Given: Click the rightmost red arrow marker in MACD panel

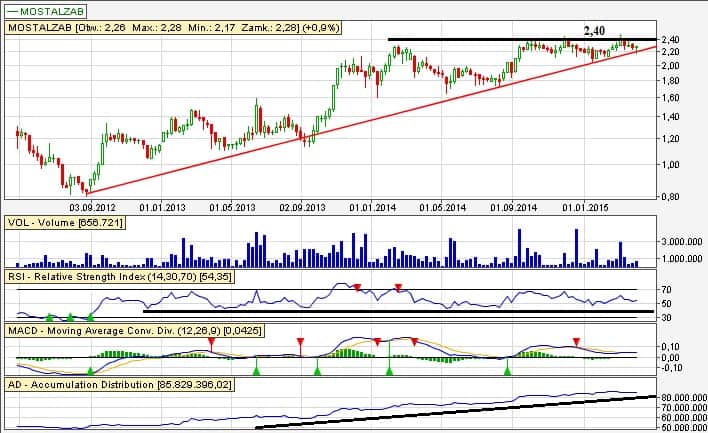Looking at the screenshot, I should click(575, 342).
